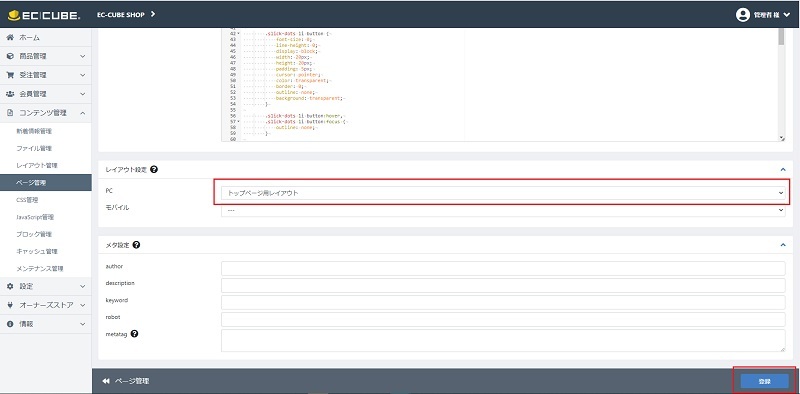This screenshot has height=394, width=800.
Task: Click the owner's store plug icon
Action: 10,305
